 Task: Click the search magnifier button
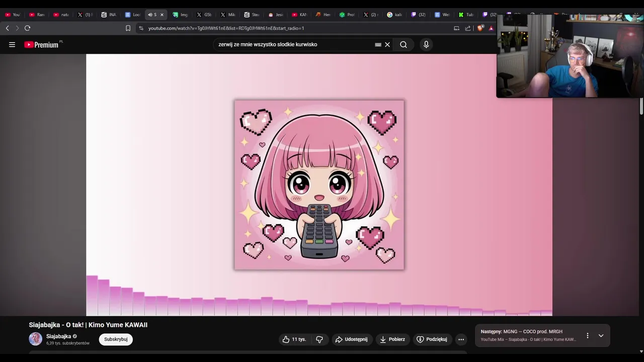[x=404, y=45]
